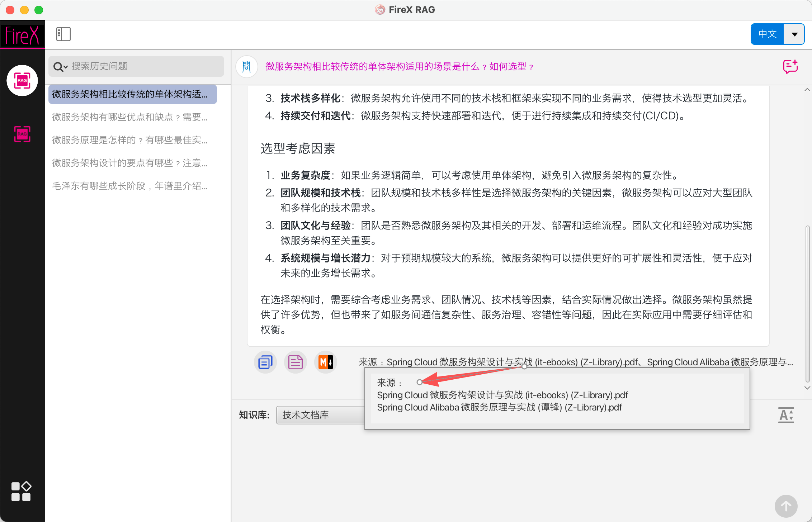Select history item 毛泽东有哪些成长阶段
The width and height of the screenshot is (812, 522).
click(x=130, y=186)
